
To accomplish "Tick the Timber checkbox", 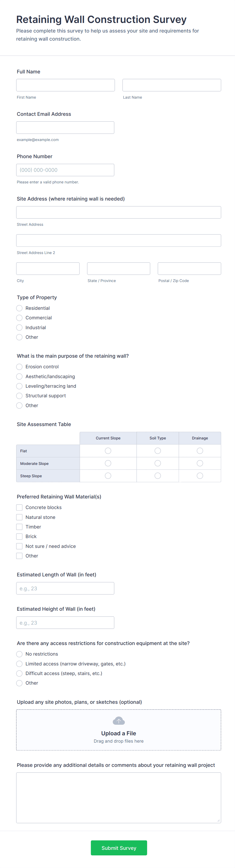I will (20, 527).
